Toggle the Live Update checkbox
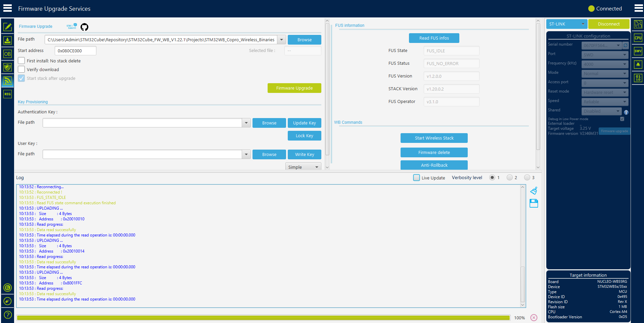Image resolution: width=644 pixels, height=323 pixels. [x=416, y=178]
